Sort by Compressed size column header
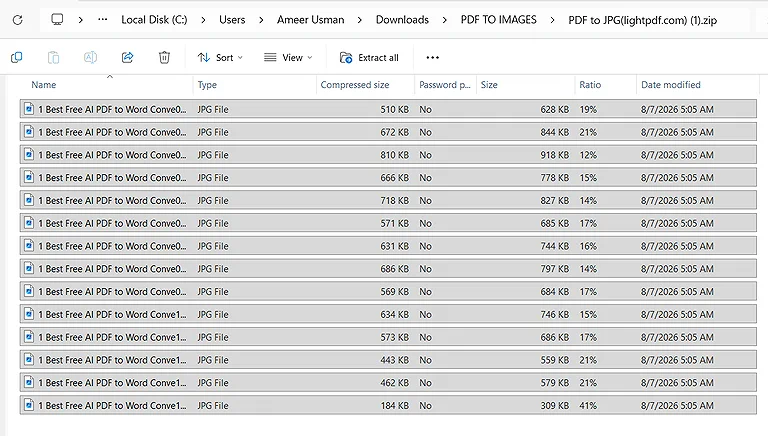 [355, 85]
